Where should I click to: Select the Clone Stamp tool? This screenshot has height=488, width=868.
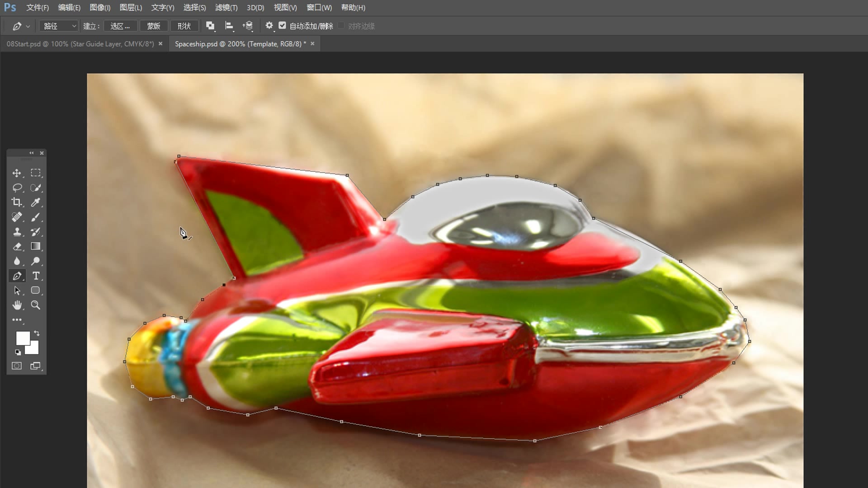click(x=17, y=232)
